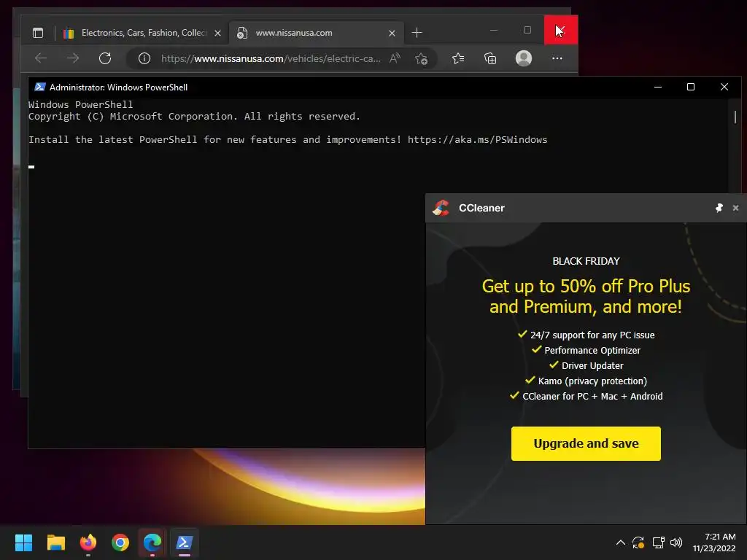Refresh the Nissan page

pos(105,58)
